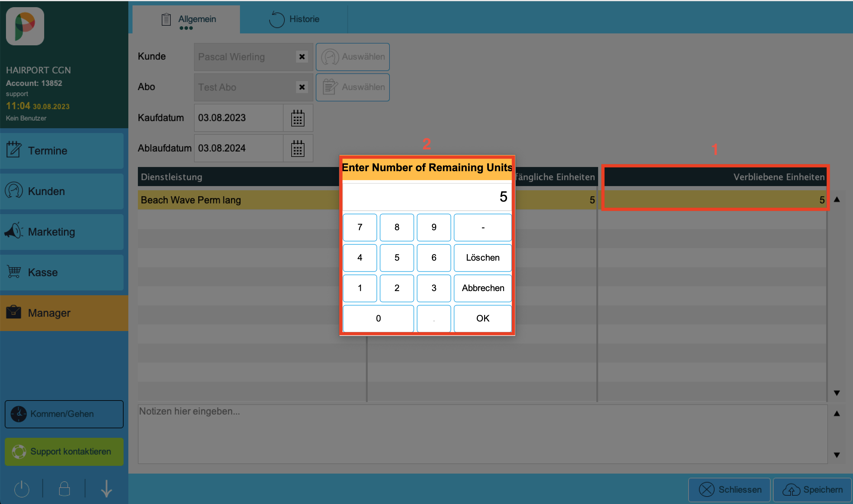Click the keypad value display field
853x504 pixels.
(x=427, y=197)
